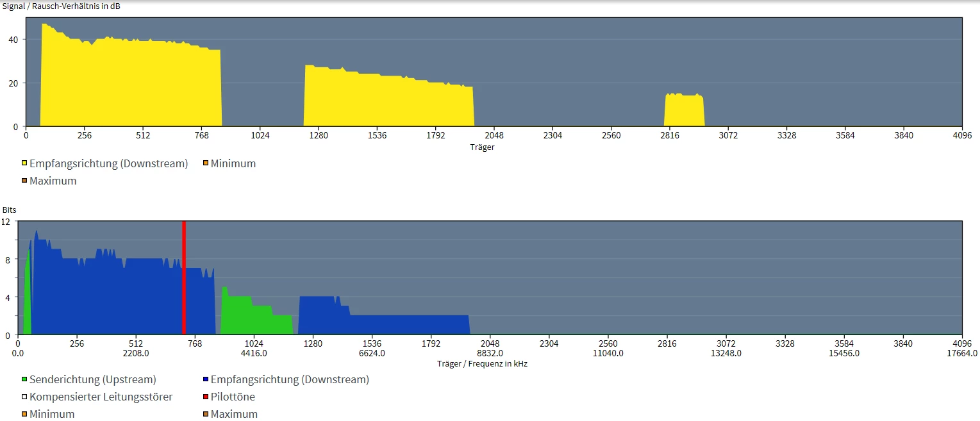Click the 'Träger / Frequenz in kHz' axis label
The width and height of the screenshot is (980, 421).
click(483, 363)
